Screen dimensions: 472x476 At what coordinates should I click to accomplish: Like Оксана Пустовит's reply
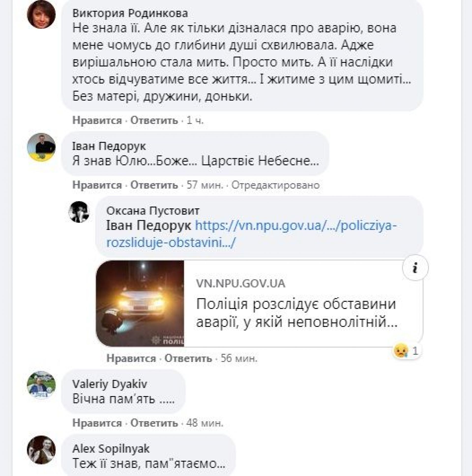[131, 358]
